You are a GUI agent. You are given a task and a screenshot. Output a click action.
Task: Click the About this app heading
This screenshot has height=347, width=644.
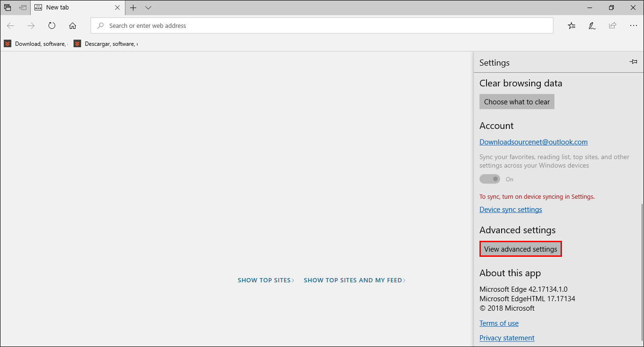[510, 273]
